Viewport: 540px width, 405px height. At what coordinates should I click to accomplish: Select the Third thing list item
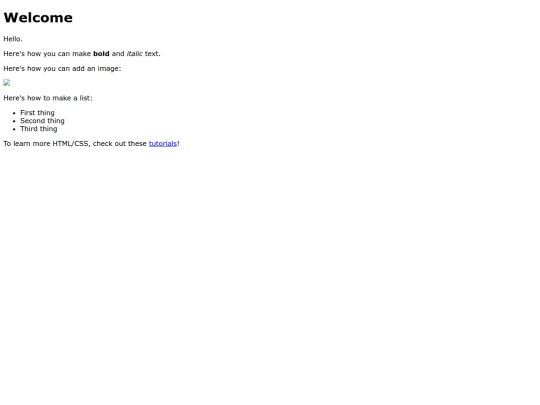(39, 129)
